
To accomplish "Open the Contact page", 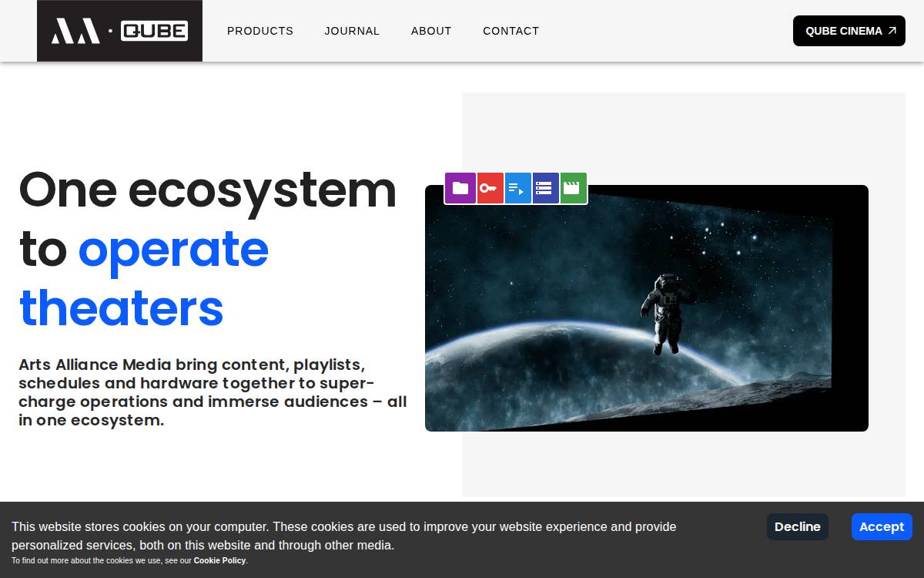I will 511,31.
